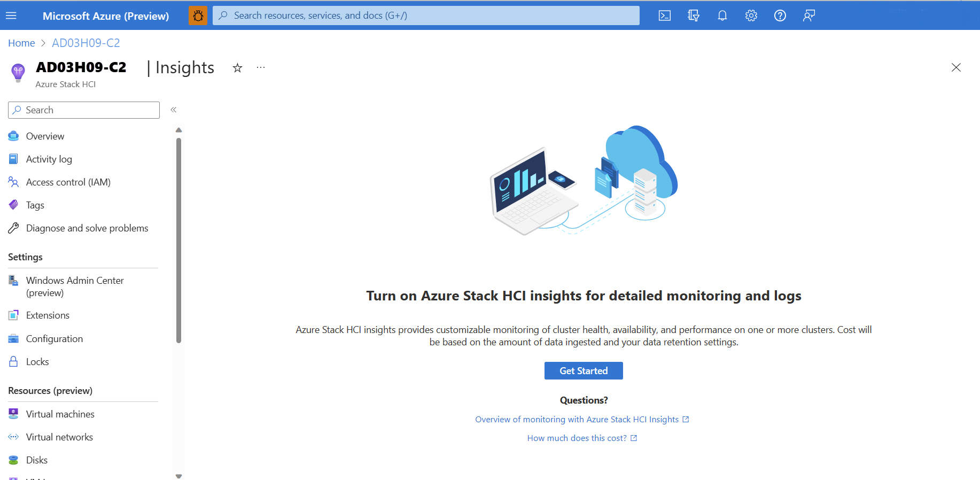Click sidebar scrollbar down arrow
Viewport: 980px width, 480px height.
(x=178, y=476)
